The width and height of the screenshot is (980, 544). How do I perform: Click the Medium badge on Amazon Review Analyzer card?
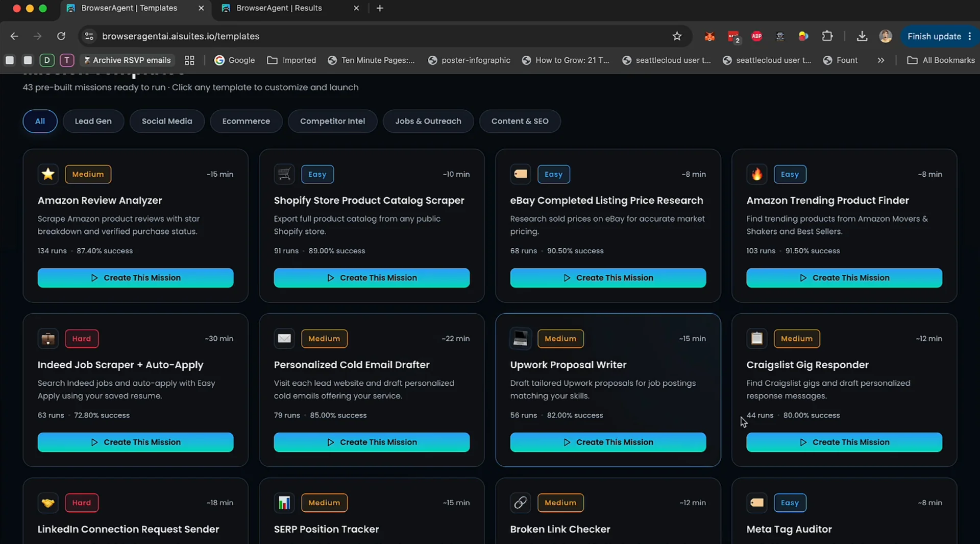tap(88, 174)
